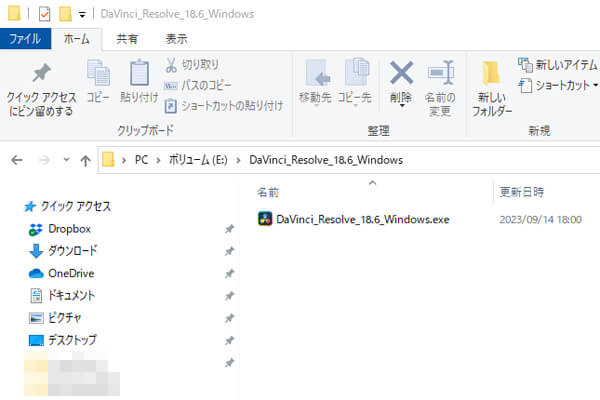Expand chevron before PC in address bar

(x=124, y=160)
